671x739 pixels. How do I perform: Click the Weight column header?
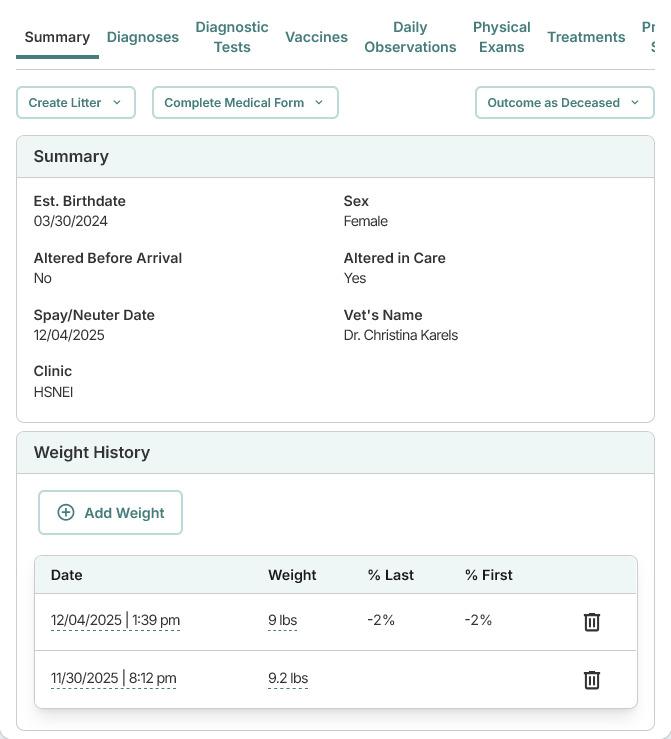pos(292,575)
